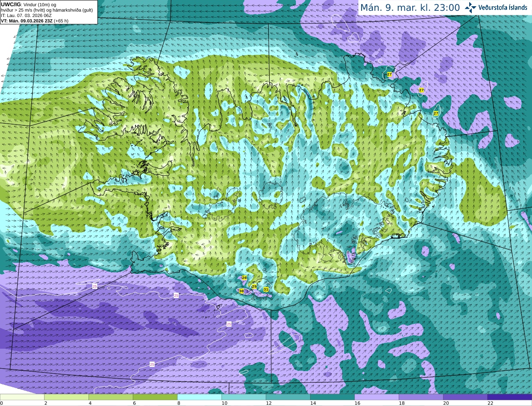Click the scale tick label 22

point(490,403)
